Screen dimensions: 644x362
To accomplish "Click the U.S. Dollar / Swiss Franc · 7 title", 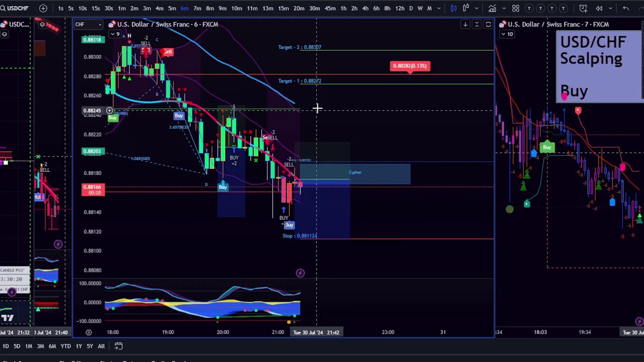I will (558, 24).
